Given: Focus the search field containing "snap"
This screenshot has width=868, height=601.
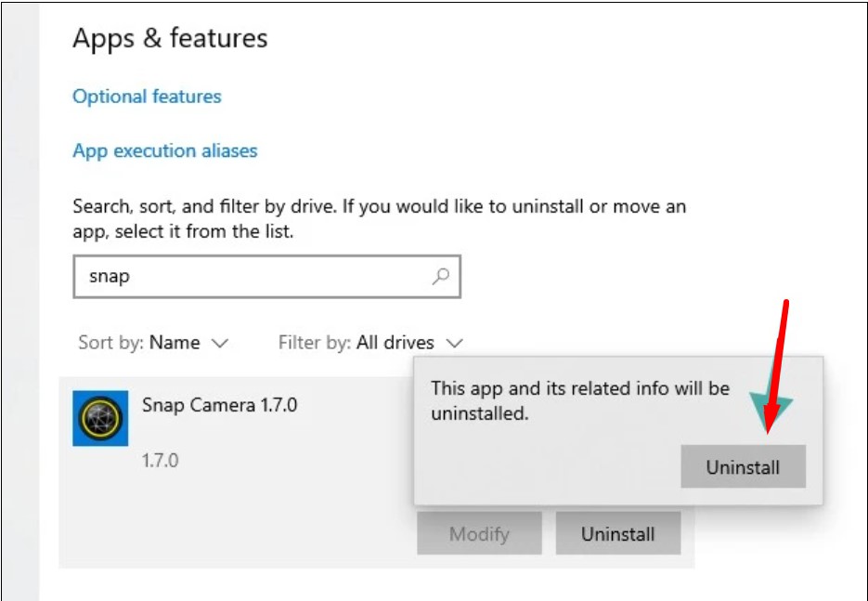Looking at the screenshot, I should [251, 277].
